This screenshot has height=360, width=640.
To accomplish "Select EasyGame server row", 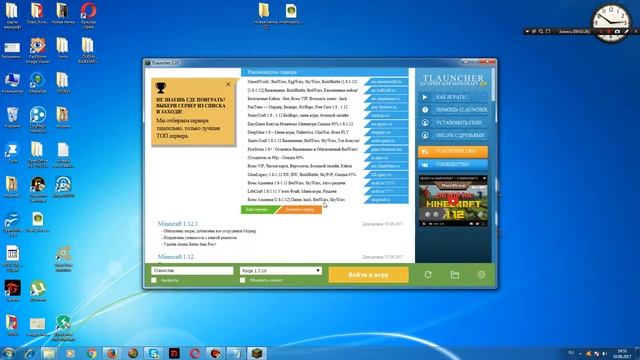I will (x=300, y=124).
